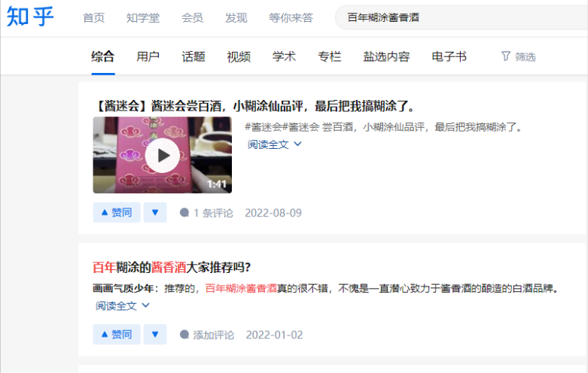Viewport: 588px width, 373px height.
Task: Open the 筛选 filter
Action: [x=519, y=56]
